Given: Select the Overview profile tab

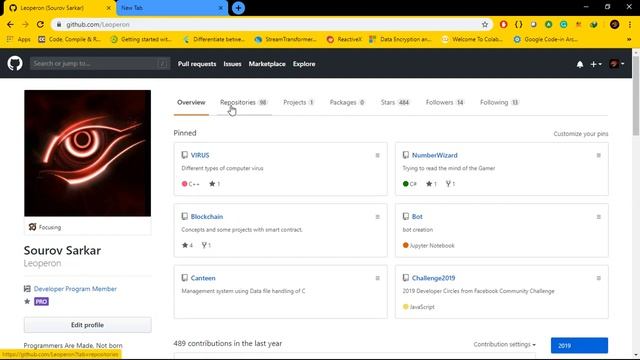Looking at the screenshot, I should click(x=191, y=102).
